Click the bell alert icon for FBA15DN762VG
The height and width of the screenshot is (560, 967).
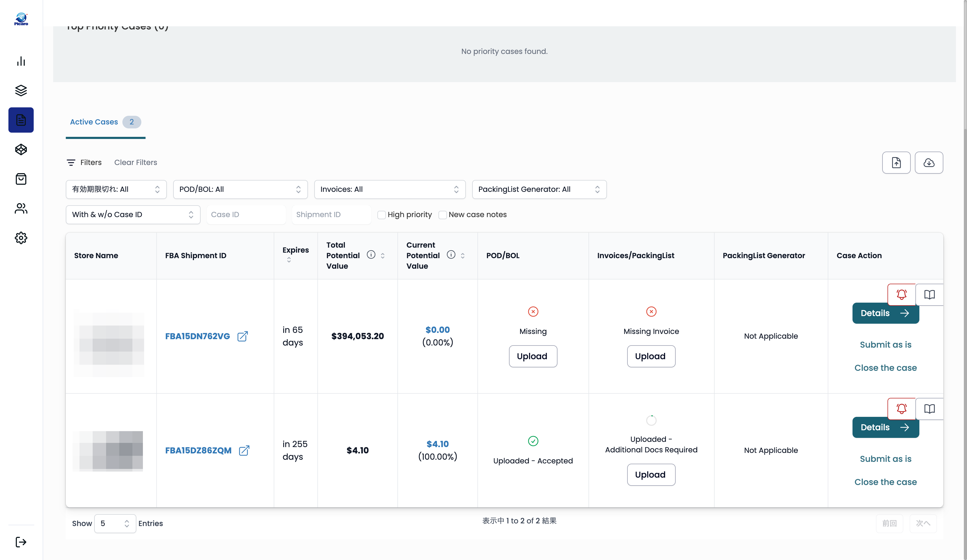(901, 294)
